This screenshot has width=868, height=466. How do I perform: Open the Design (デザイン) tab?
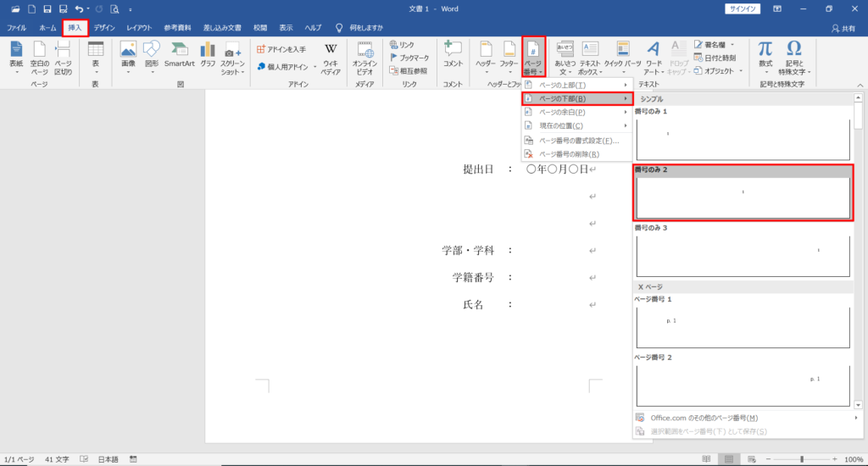[104, 28]
